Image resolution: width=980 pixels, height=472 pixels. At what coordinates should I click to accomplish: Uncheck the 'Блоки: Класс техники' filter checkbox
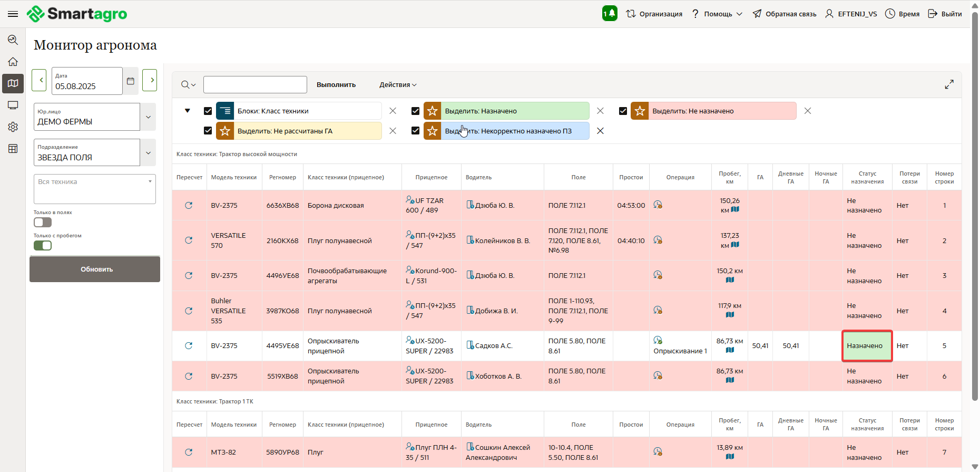click(208, 111)
